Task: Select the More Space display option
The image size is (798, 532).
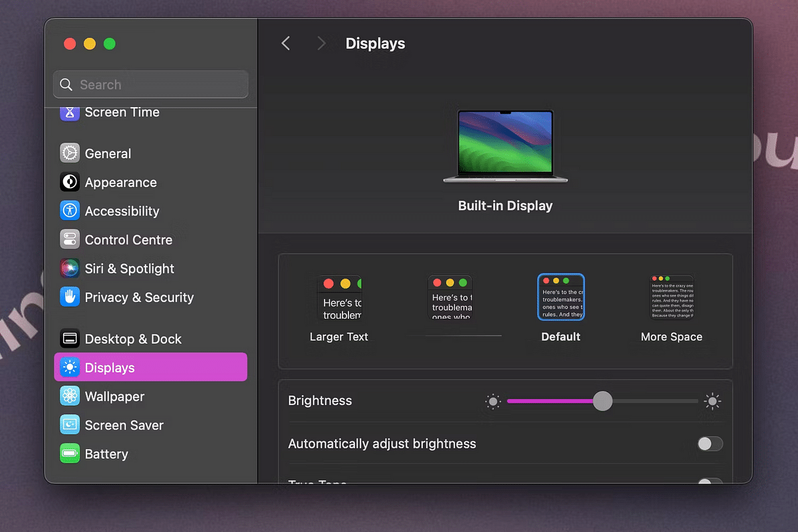Action: [x=672, y=297]
